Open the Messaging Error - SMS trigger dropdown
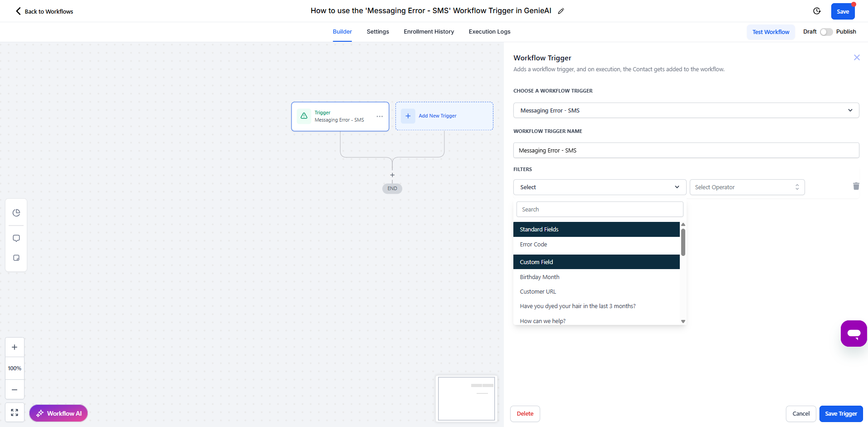Image resolution: width=868 pixels, height=427 pixels. point(686,110)
